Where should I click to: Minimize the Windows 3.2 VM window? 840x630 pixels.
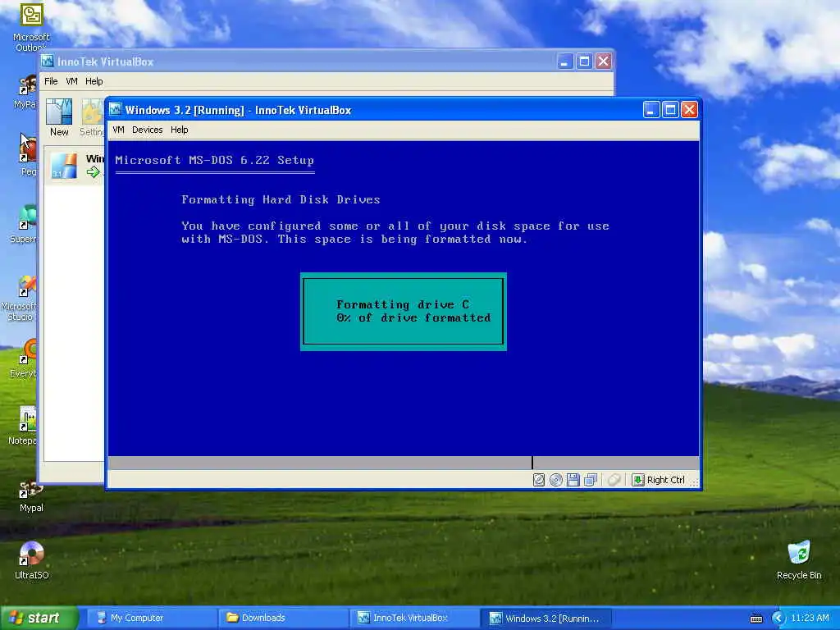click(x=651, y=110)
